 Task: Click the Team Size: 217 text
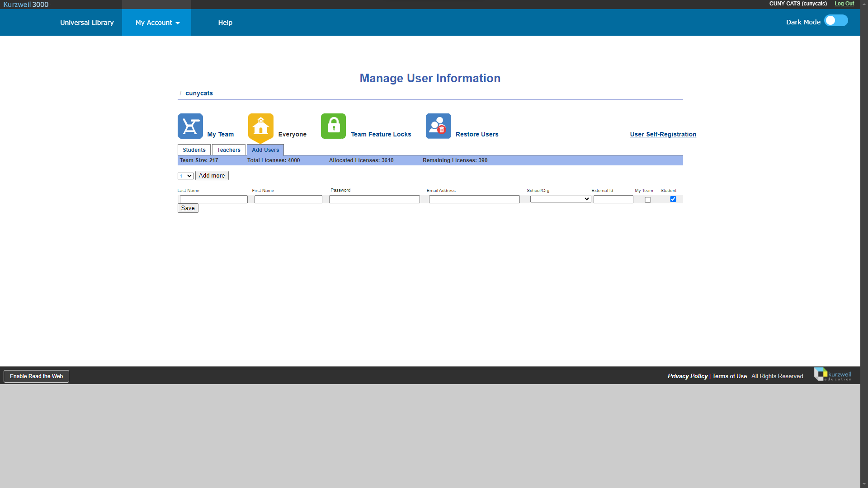click(x=199, y=160)
